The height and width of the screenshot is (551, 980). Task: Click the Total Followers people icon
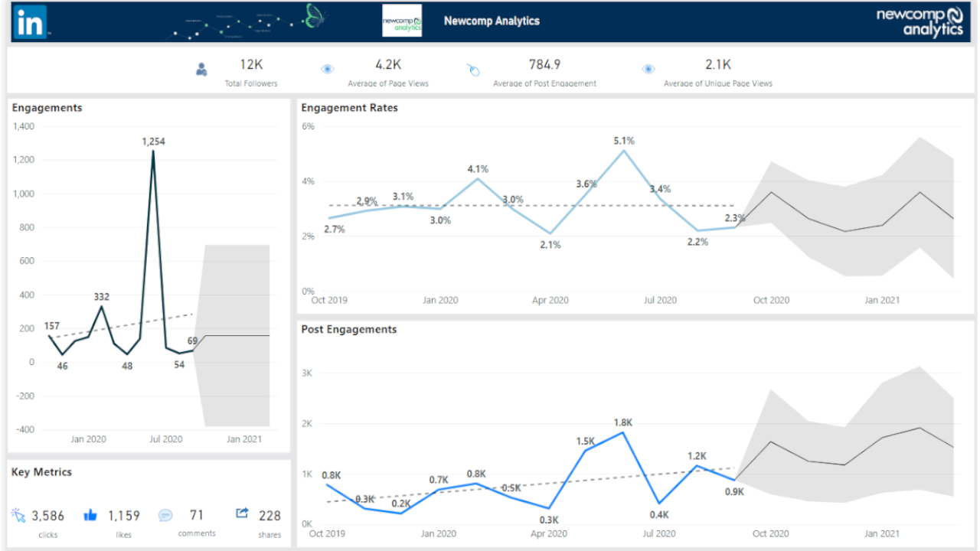(201, 70)
